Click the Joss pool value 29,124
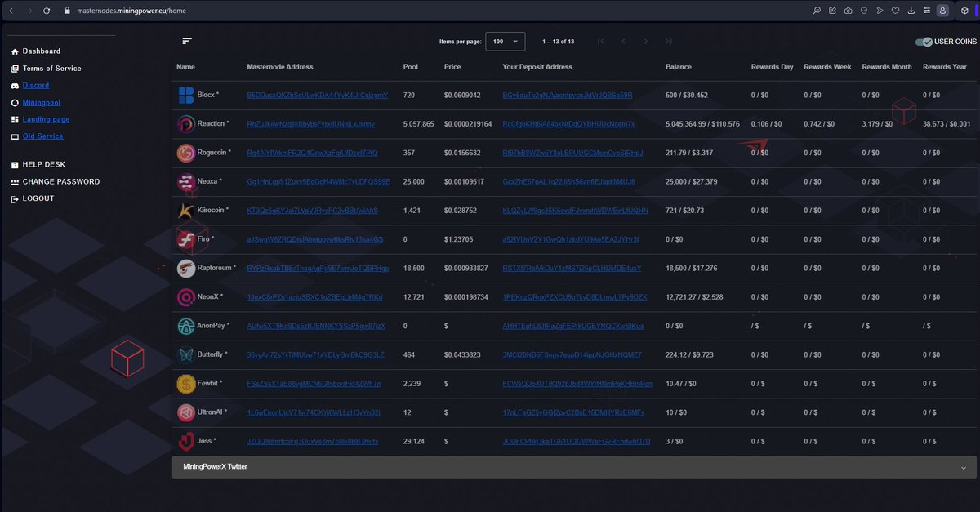This screenshot has width=980, height=512. 414,441
